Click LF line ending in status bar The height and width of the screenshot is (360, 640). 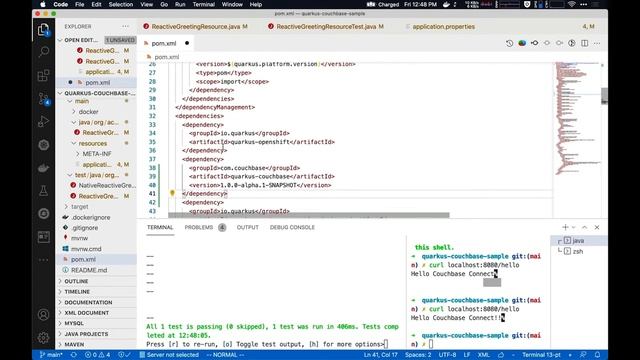[x=467, y=355]
